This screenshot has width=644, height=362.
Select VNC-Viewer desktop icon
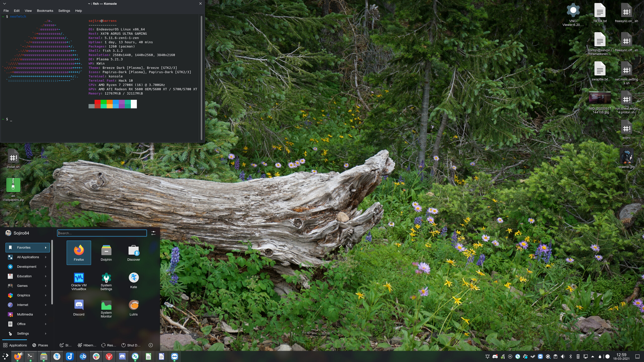point(573,15)
